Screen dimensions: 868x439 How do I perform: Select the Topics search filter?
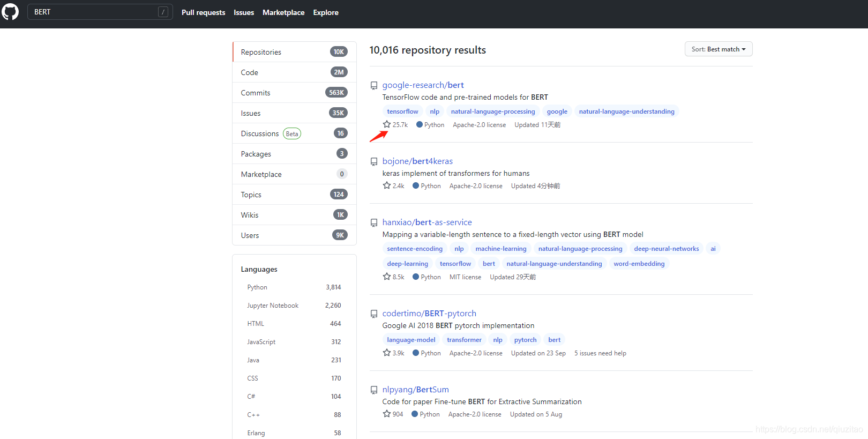294,195
